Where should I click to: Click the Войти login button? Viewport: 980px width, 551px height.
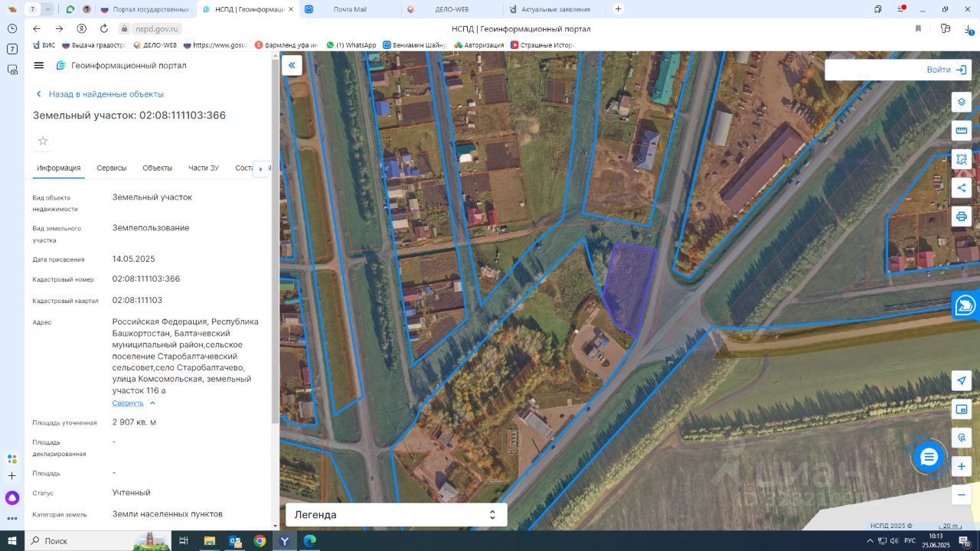(x=946, y=70)
